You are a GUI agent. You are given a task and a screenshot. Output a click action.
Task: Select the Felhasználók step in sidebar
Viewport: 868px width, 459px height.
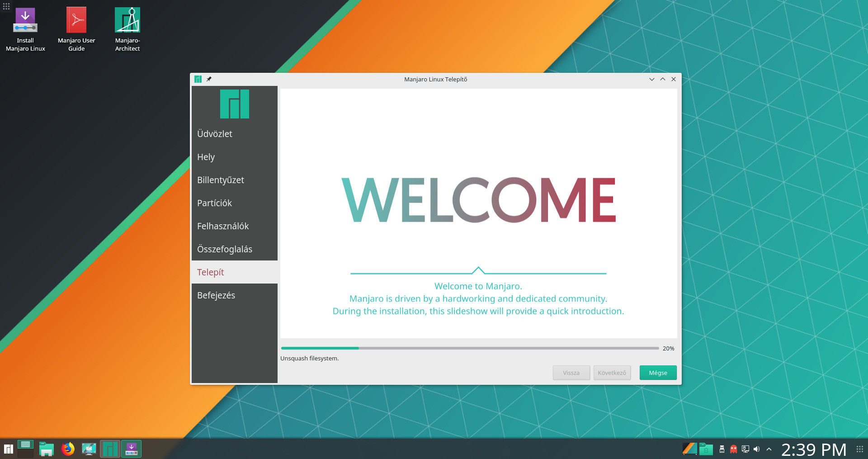point(235,226)
